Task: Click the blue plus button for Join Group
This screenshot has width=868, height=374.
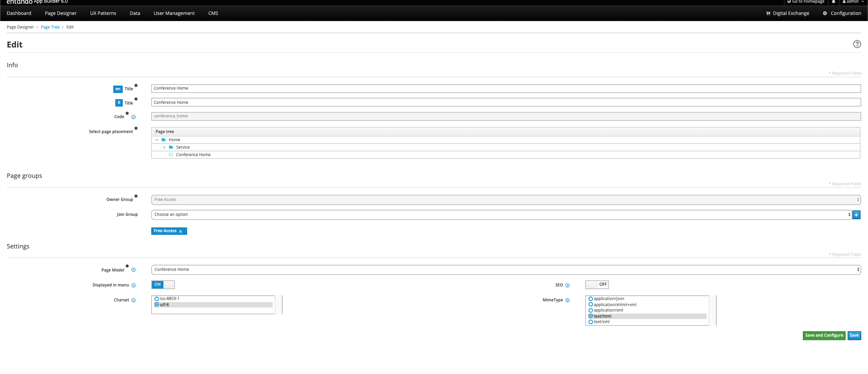Action: coord(856,215)
